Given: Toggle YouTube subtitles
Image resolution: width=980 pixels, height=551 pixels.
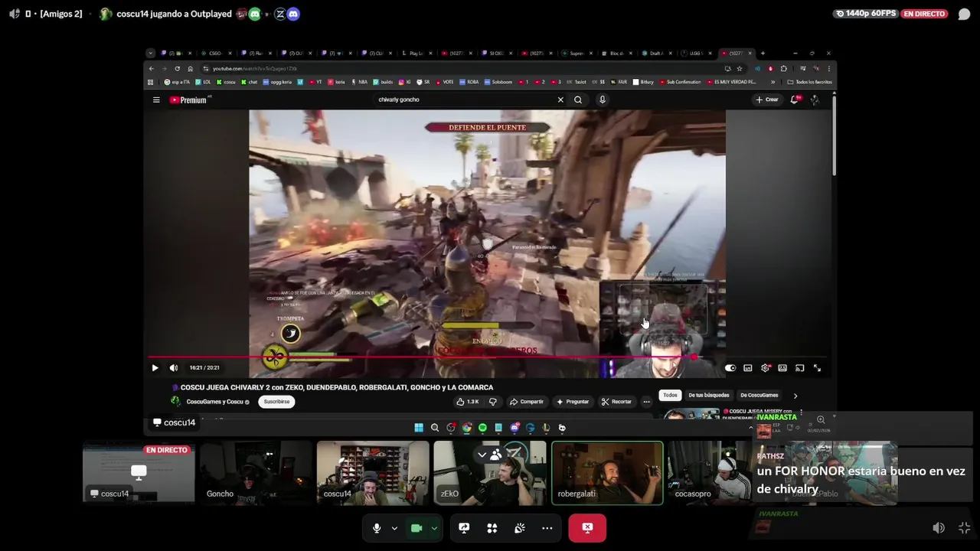Looking at the screenshot, I should click(x=747, y=368).
